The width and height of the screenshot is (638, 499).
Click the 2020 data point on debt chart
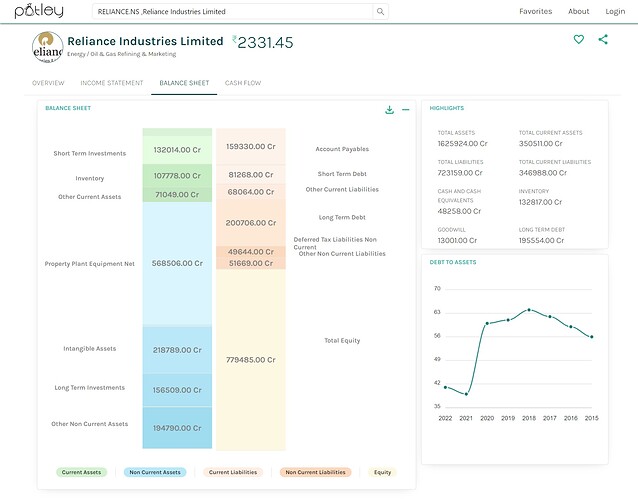487,324
